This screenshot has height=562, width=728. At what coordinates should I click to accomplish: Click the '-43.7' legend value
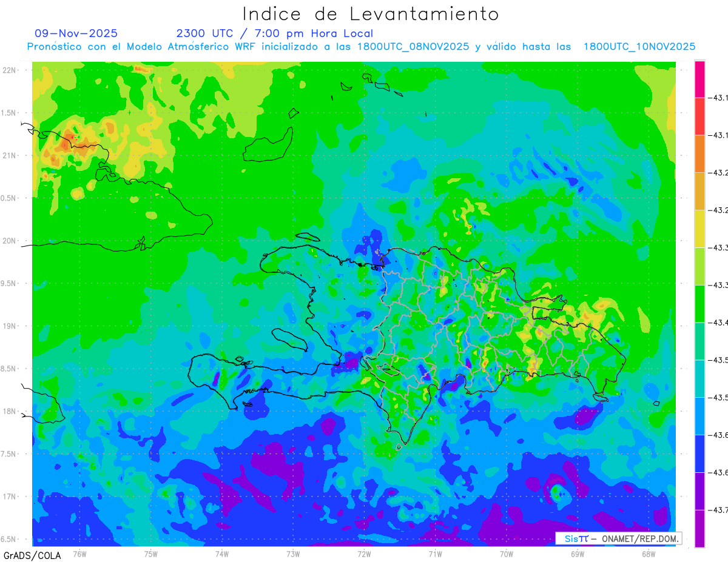(718, 510)
